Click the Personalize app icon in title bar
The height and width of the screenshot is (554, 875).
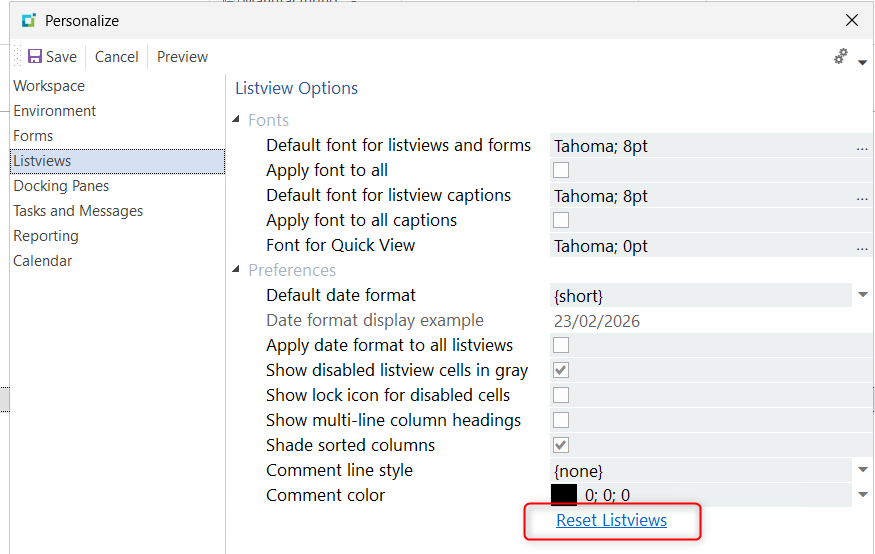[28, 20]
